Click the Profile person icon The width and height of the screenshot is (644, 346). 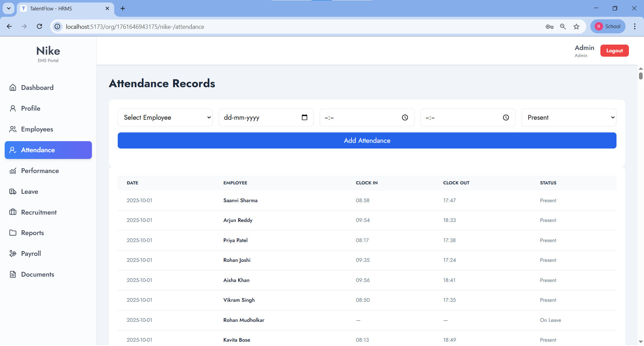[x=13, y=108]
